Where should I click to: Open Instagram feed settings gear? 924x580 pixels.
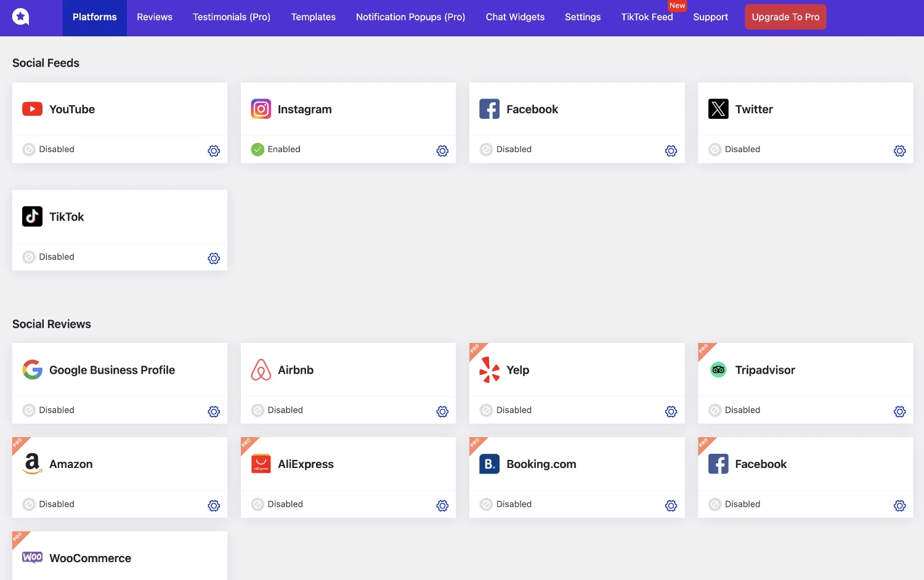[x=442, y=151]
